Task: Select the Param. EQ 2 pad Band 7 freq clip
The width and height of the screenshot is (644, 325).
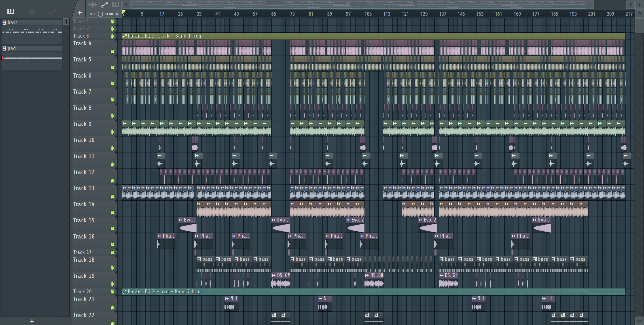Action: pyautogui.click(x=374, y=291)
